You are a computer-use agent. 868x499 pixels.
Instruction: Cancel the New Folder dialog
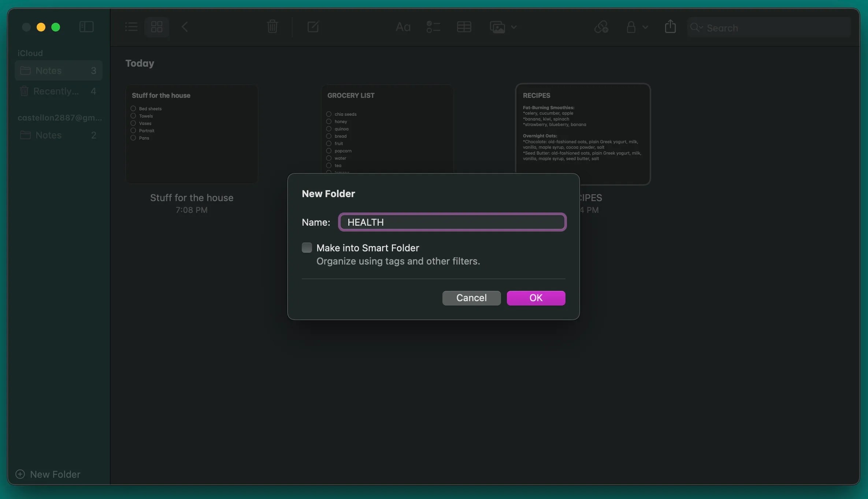coord(471,298)
